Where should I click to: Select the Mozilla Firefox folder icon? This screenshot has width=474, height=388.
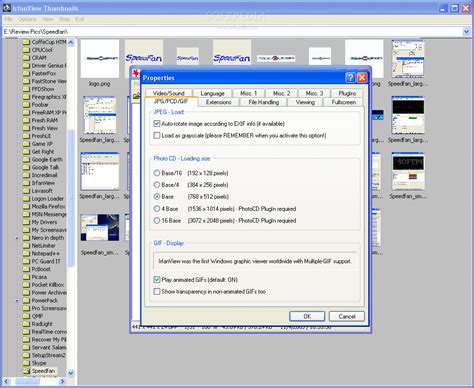click(26, 207)
